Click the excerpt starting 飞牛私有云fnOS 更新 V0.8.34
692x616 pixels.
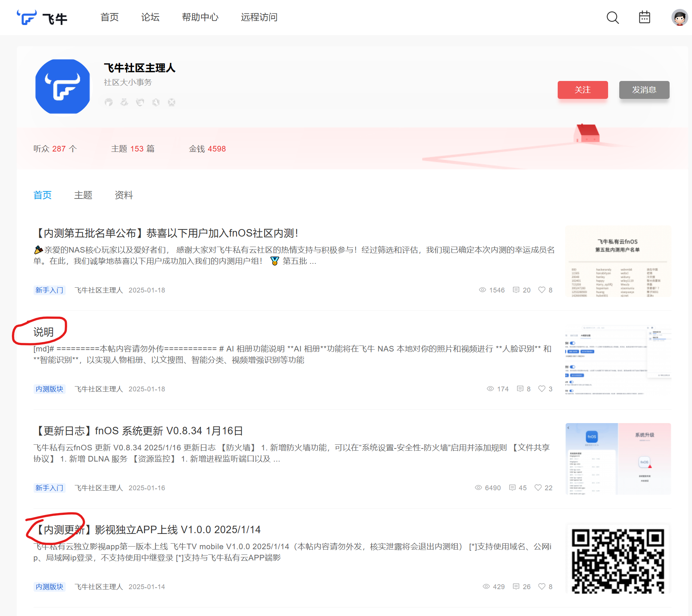point(292,453)
